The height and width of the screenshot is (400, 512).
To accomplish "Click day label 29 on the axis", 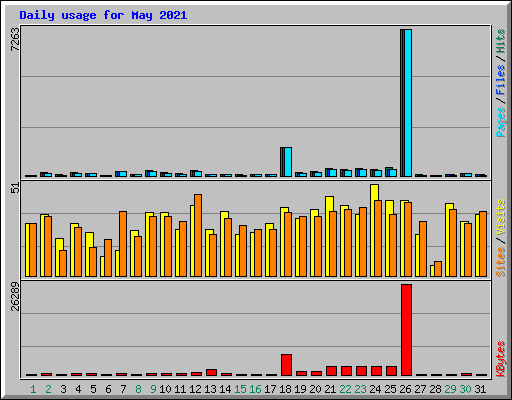I will [450, 389].
